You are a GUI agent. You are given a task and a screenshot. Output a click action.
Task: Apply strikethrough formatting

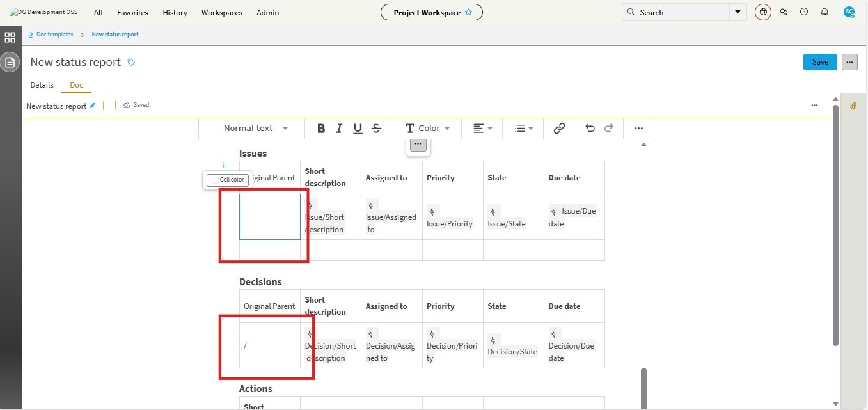pos(376,129)
